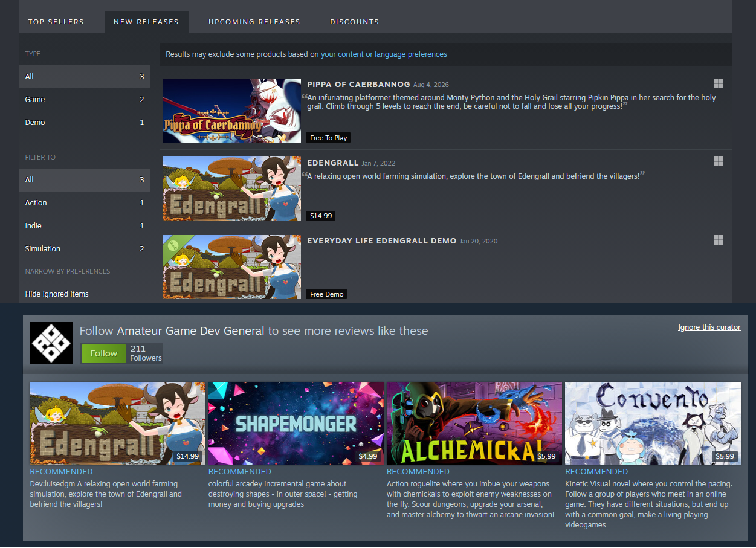This screenshot has height=548, width=756.
Task: Open Everyday Life Edengrall Demo title
Action: point(381,241)
